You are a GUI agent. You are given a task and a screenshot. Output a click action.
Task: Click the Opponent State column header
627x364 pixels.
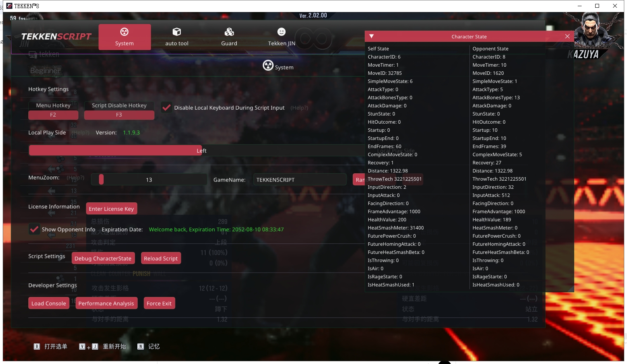[x=490, y=48]
